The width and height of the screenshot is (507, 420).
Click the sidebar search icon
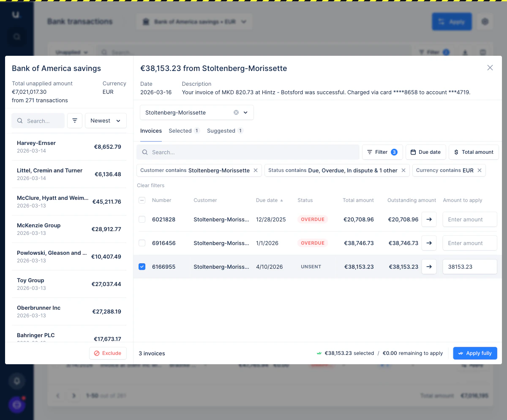pos(16,37)
